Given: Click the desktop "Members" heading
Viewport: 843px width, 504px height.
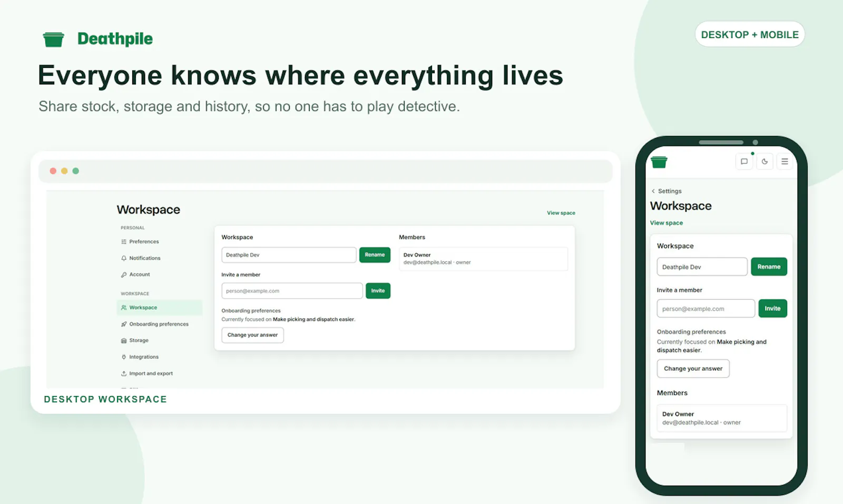Looking at the screenshot, I should point(412,238).
